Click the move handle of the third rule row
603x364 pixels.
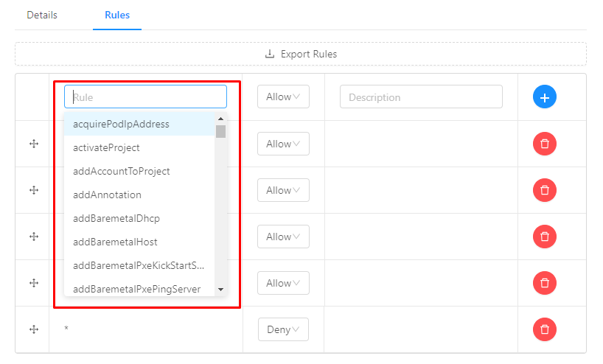tap(34, 237)
